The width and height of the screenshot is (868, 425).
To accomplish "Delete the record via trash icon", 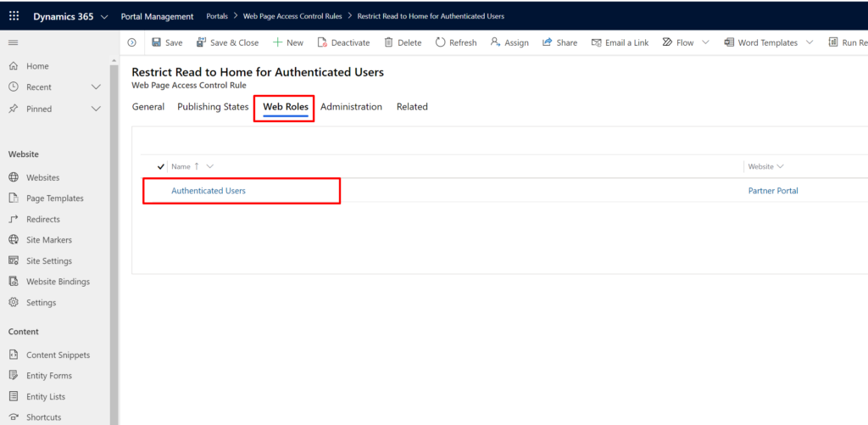I will [403, 42].
